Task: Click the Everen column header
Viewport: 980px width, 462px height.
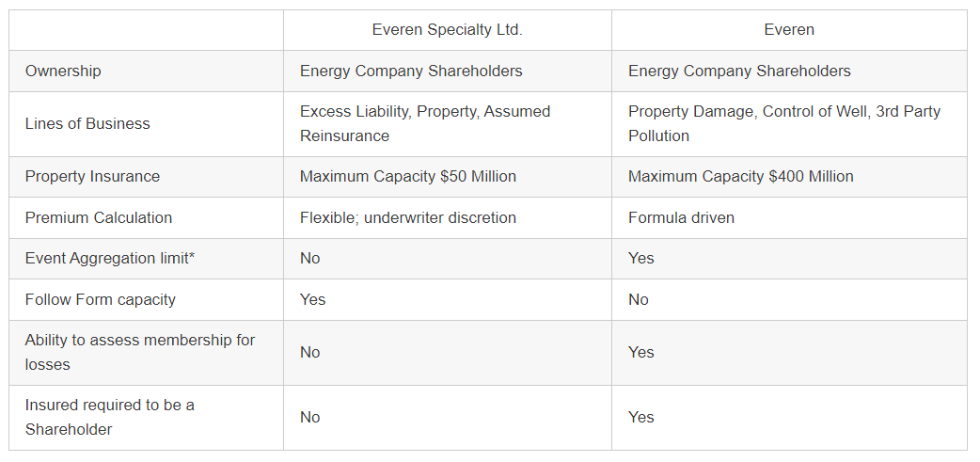Action: (789, 30)
